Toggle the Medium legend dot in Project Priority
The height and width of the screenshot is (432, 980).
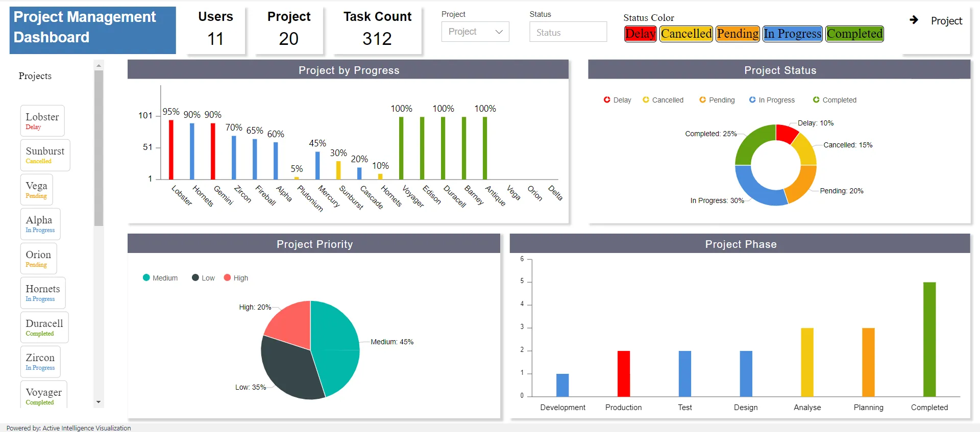(x=146, y=277)
